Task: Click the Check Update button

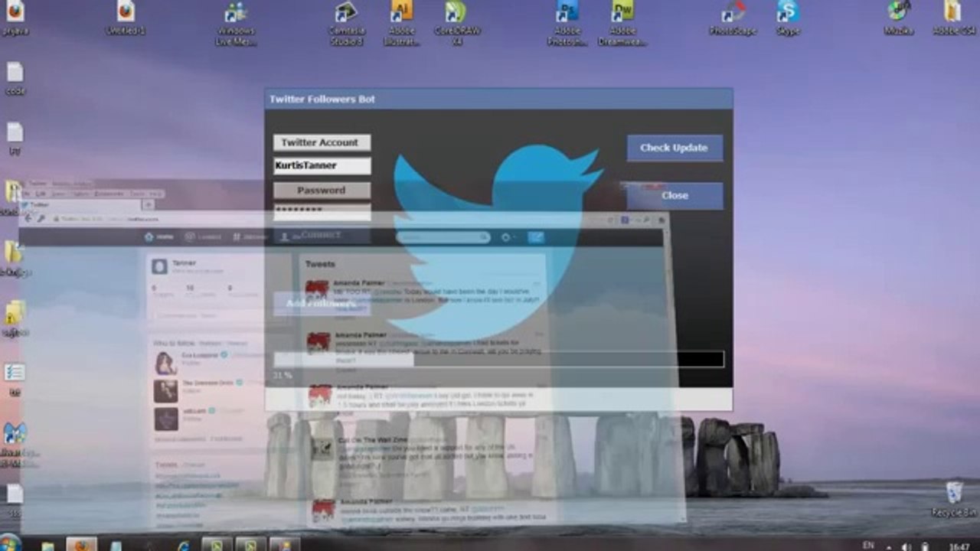Action: coord(675,148)
